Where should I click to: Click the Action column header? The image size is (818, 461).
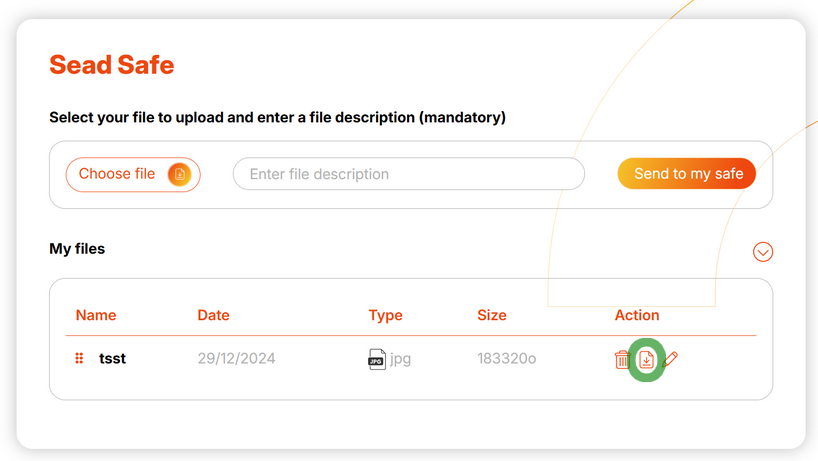(637, 315)
